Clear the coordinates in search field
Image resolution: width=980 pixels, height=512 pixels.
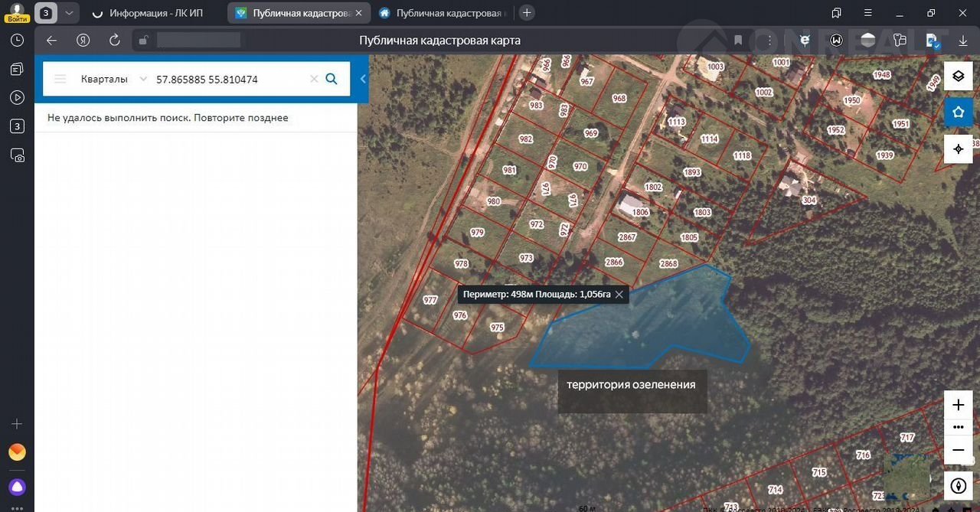tap(313, 79)
